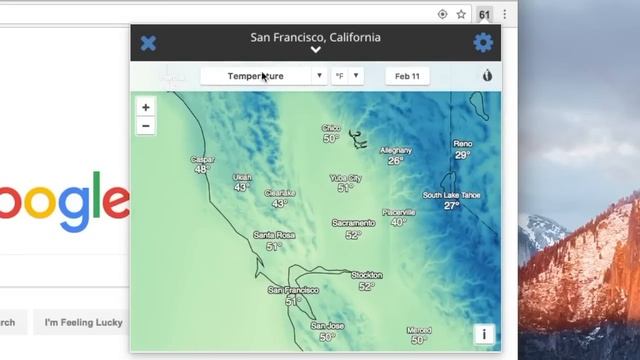The image size is (640, 360).
Task: Expand location chevron under San Francisco, California
Action: 316,50
